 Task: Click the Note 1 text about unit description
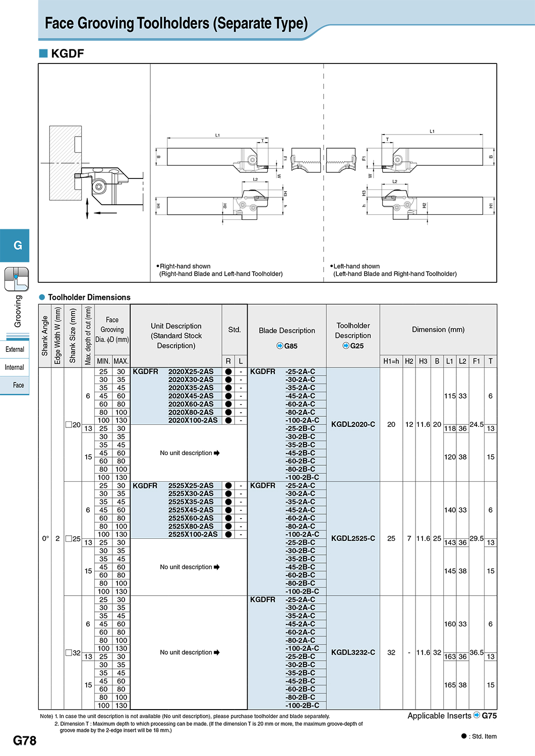click(185, 716)
